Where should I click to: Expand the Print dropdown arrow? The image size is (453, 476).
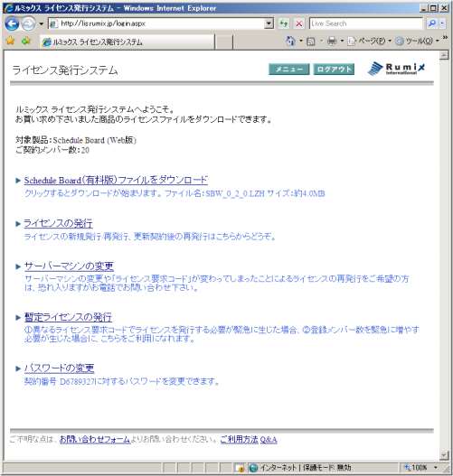point(342,41)
